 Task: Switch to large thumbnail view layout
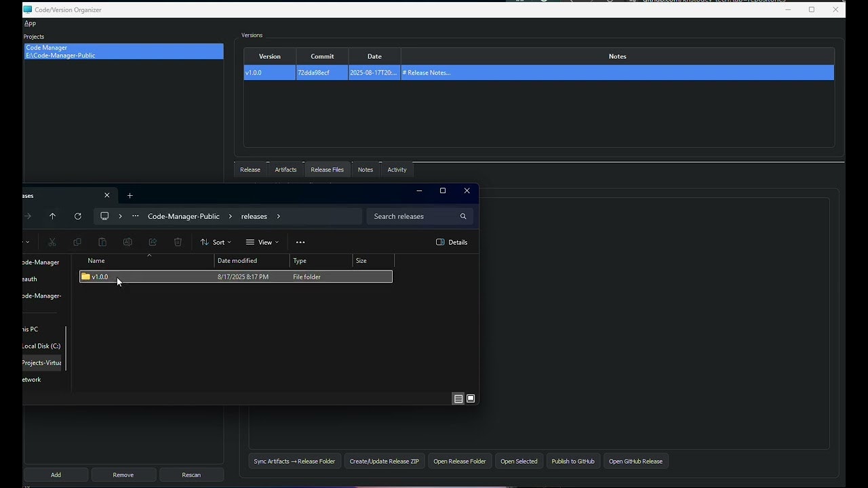click(x=471, y=399)
